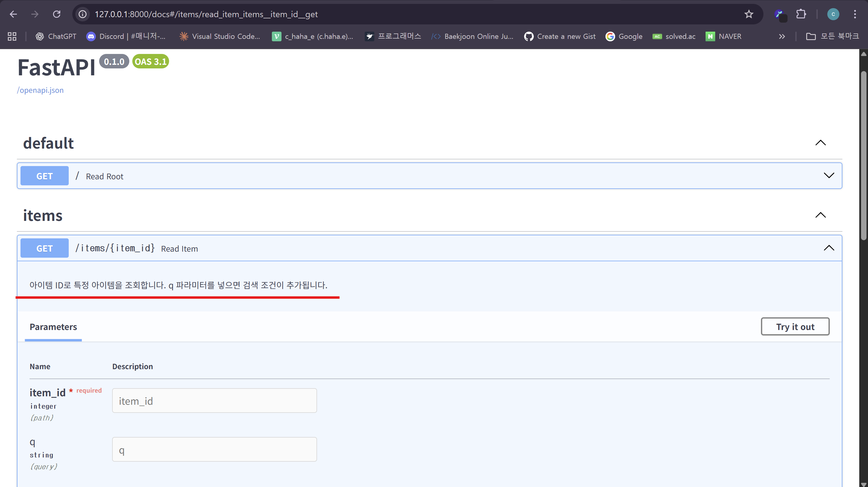Click the item_id input field
Screen dimensions: 868x487
[x=214, y=401]
